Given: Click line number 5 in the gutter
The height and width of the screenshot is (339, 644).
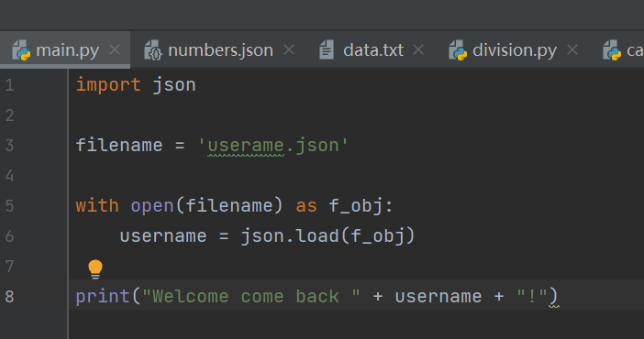Looking at the screenshot, I should pyautogui.click(x=9, y=205).
